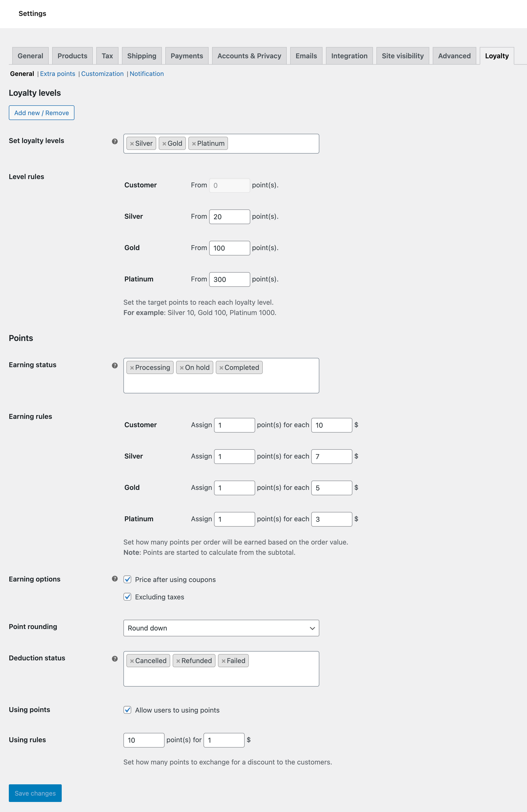Viewport: 527px width, 812px height.
Task: Click the help icon next to Earning status
Action: tap(115, 365)
